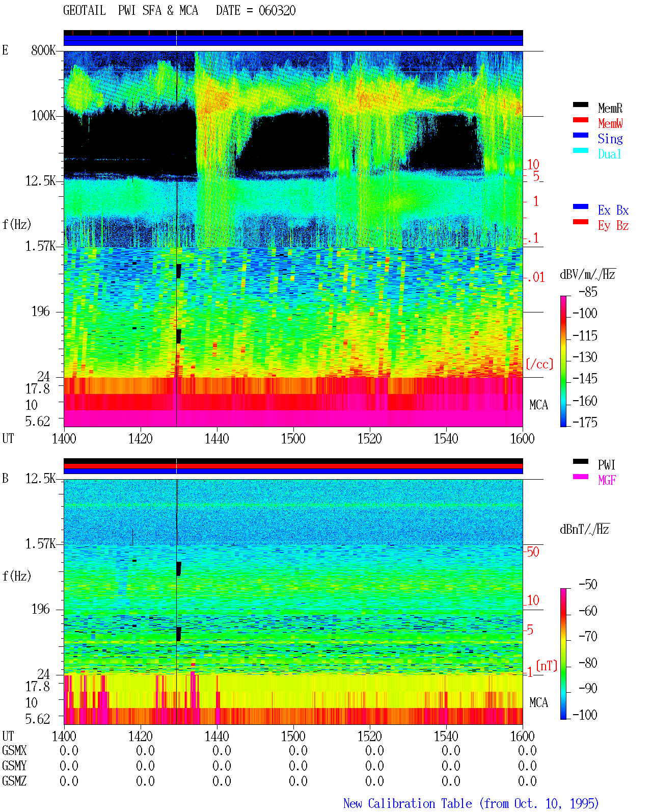652x812 pixels.
Task: Click the "MGF" legend text
Action: coord(607,480)
